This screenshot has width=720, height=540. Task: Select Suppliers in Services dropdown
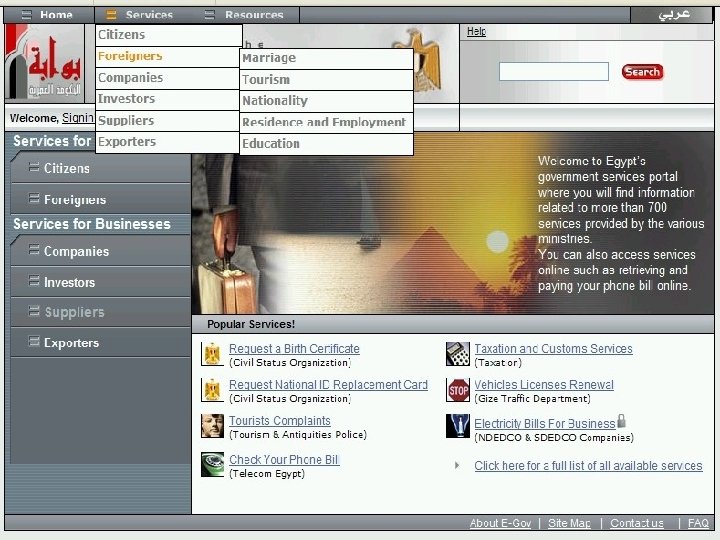coord(168,121)
